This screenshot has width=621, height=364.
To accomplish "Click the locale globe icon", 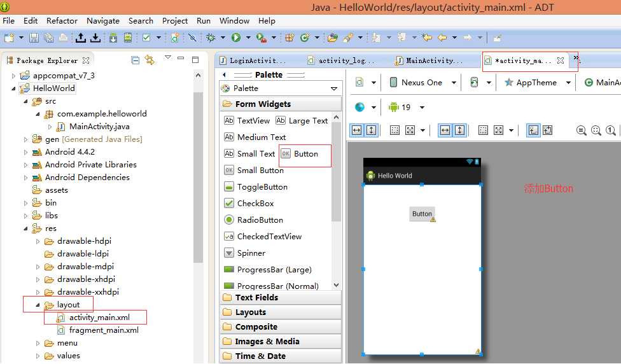I will [x=359, y=107].
